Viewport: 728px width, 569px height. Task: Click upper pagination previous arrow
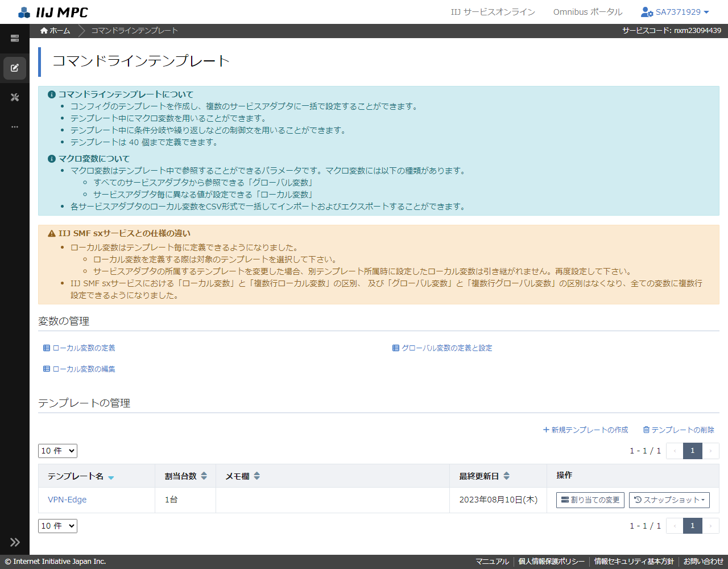click(675, 451)
